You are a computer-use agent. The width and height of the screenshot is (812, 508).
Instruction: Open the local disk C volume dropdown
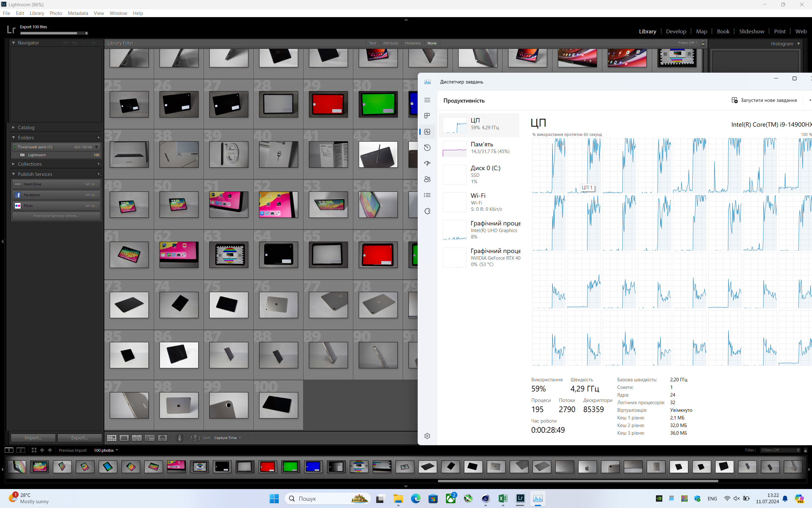(97, 147)
